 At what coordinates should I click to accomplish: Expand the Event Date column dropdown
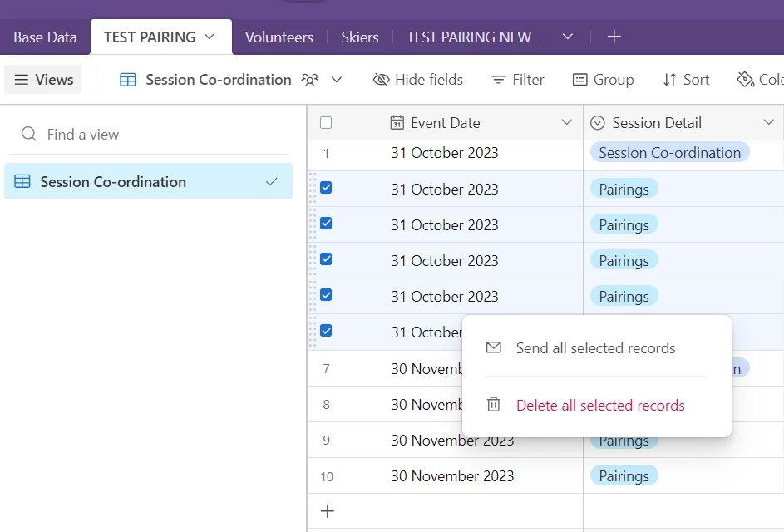(567, 123)
